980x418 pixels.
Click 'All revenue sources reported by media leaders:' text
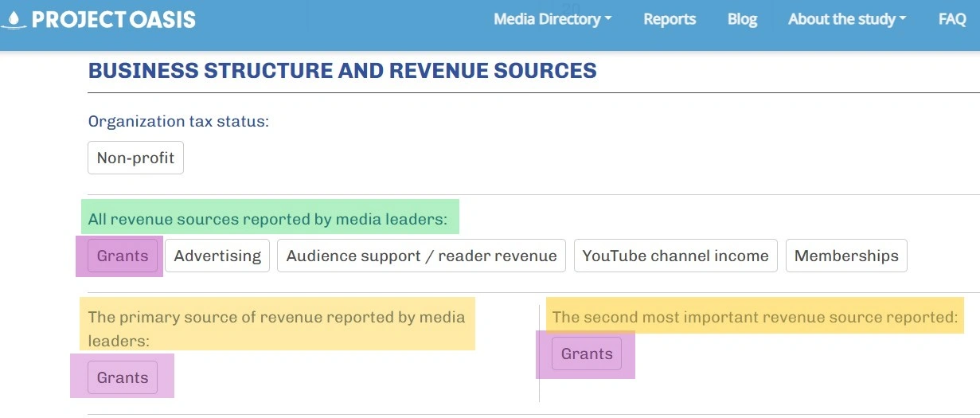(x=267, y=220)
